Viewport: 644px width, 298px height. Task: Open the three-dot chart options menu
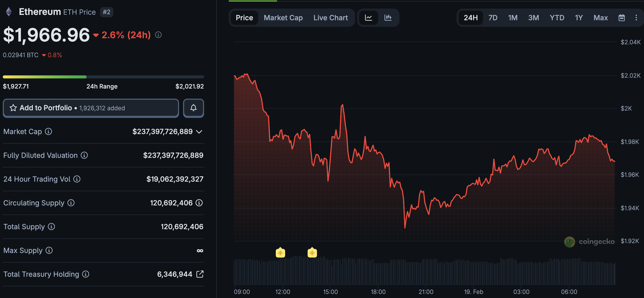coord(636,18)
